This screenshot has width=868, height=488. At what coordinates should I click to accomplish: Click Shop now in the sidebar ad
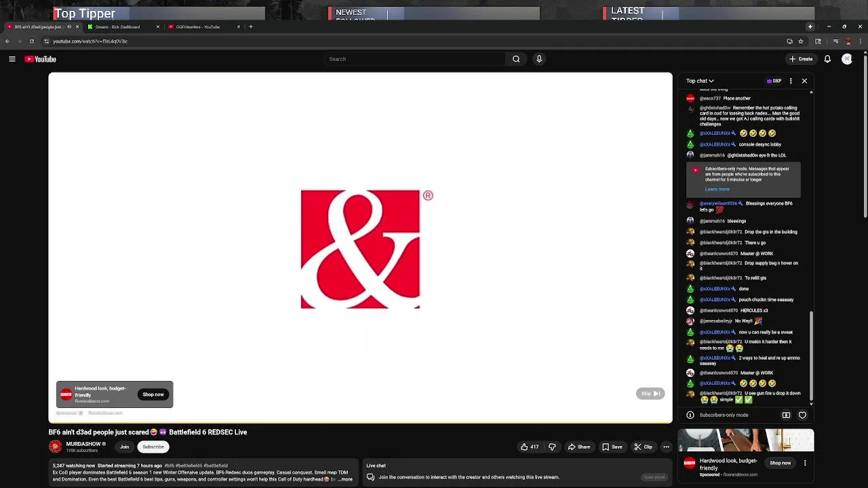(x=780, y=463)
